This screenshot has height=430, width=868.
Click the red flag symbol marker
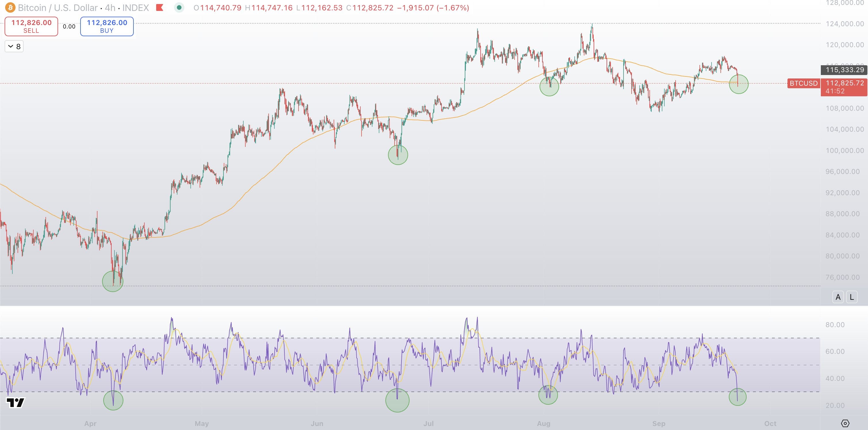pos(160,7)
